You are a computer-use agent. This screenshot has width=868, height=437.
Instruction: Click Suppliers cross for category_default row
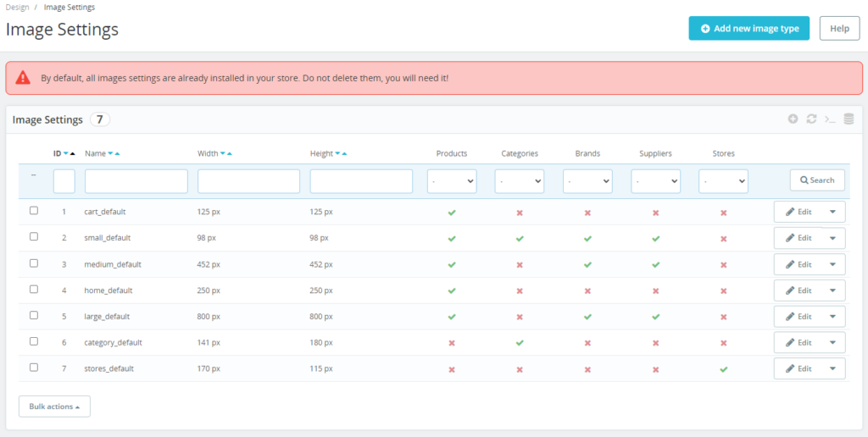click(655, 343)
